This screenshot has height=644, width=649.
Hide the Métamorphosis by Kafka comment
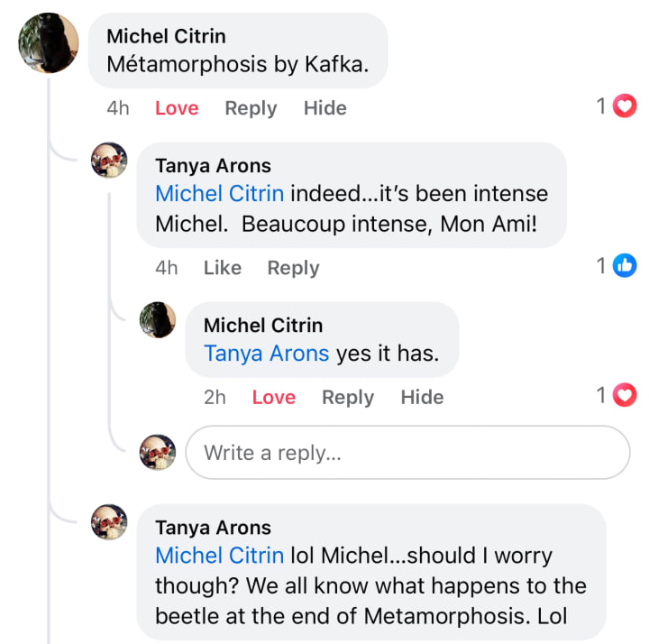[324, 108]
